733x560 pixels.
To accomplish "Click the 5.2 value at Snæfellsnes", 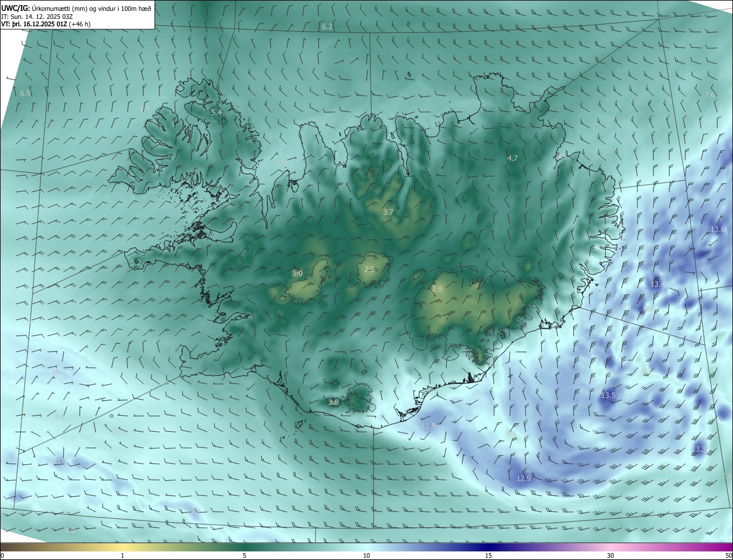I will (136, 262).
